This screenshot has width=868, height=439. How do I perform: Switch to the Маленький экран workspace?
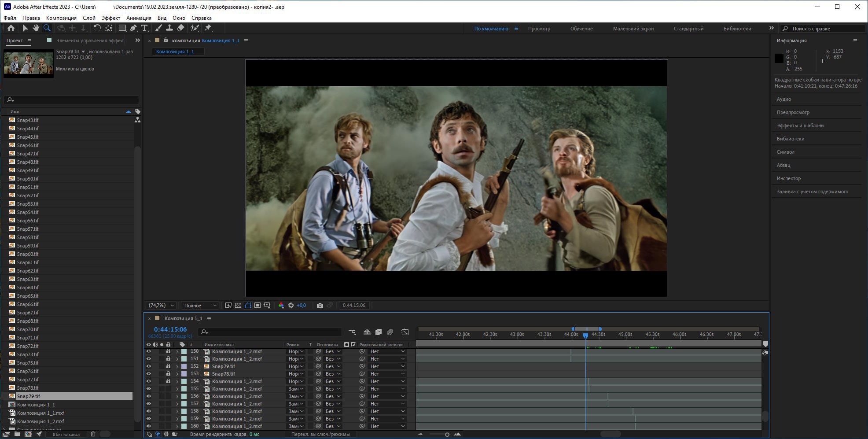click(633, 29)
